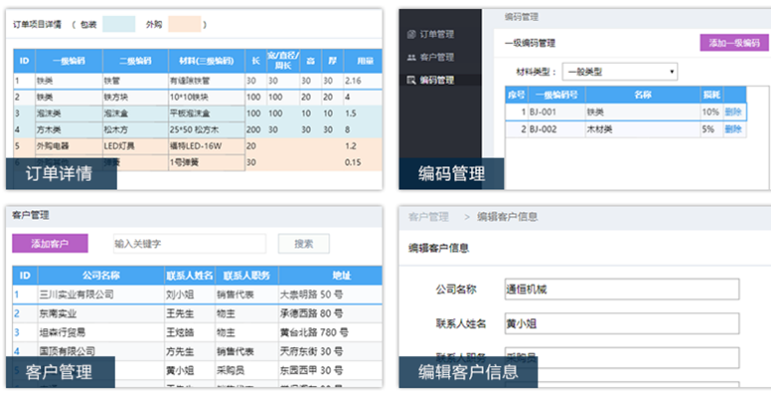Viewport: 771px width, 397px height.
Task: Click the 损耗 column header
Action: [x=712, y=95]
